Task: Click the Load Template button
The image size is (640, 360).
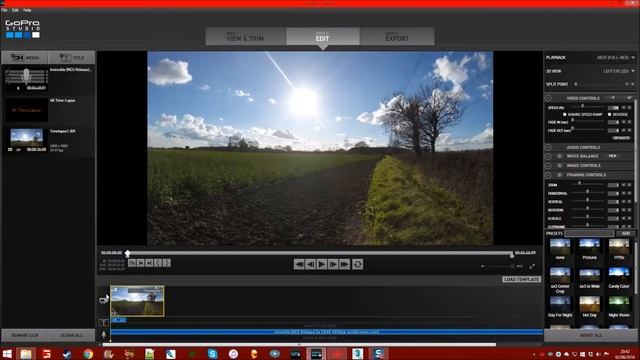Action: click(522, 279)
